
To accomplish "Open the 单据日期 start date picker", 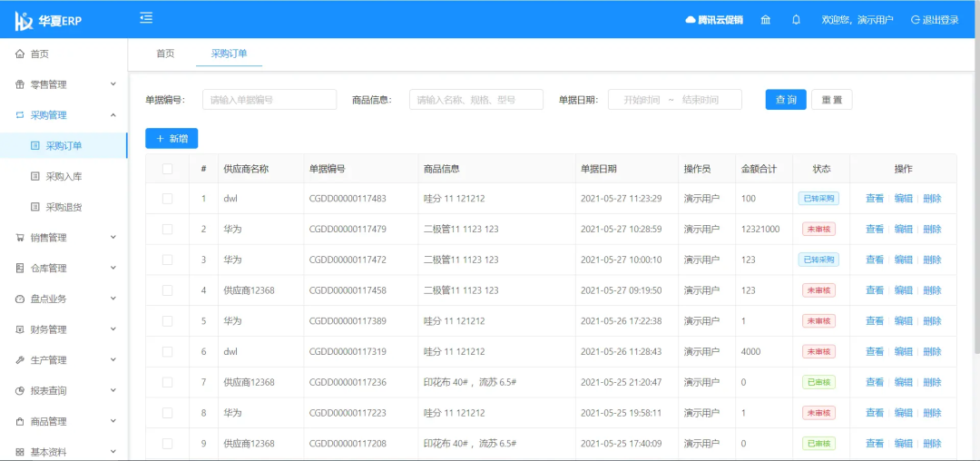I will (x=642, y=99).
